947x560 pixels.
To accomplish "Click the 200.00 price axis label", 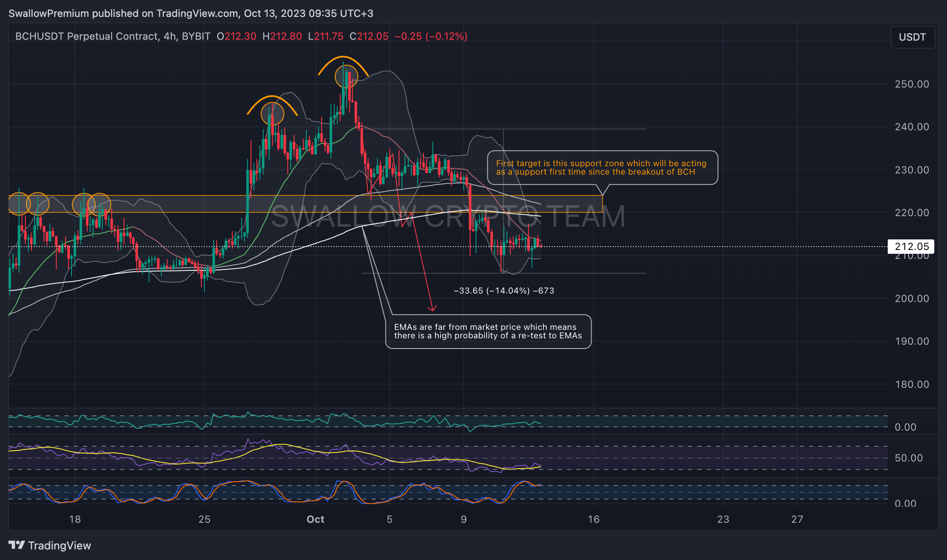I will coord(912,298).
